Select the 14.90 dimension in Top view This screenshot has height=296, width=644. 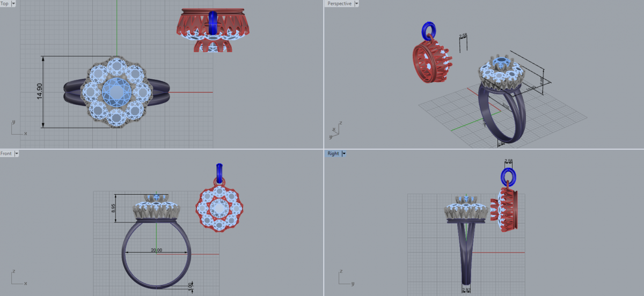coord(38,92)
